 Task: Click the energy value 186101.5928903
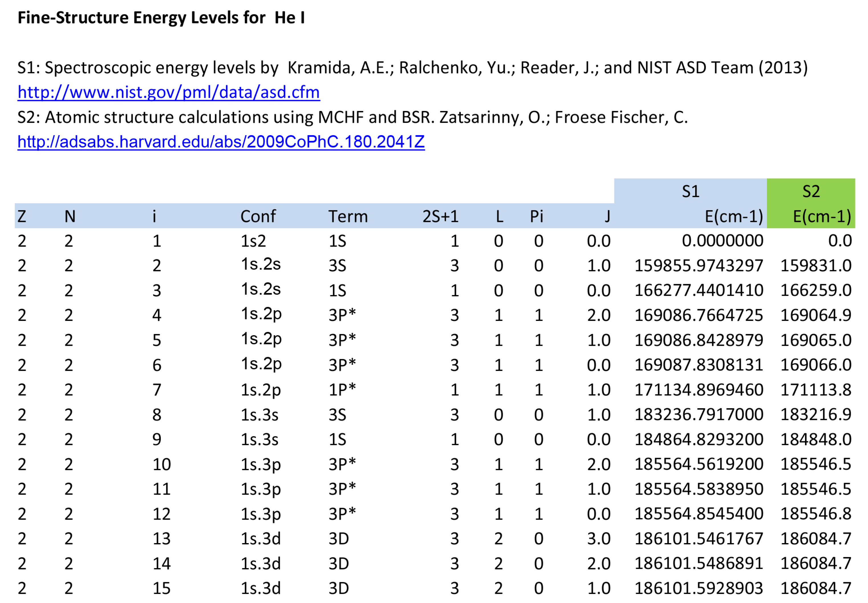(698, 588)
